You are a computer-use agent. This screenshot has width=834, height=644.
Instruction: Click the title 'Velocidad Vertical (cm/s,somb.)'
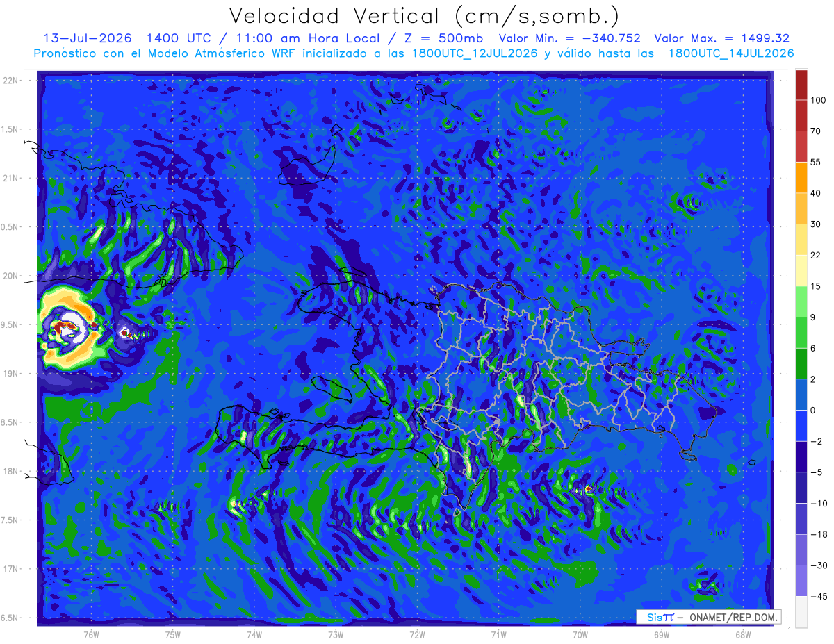point(424,16)
